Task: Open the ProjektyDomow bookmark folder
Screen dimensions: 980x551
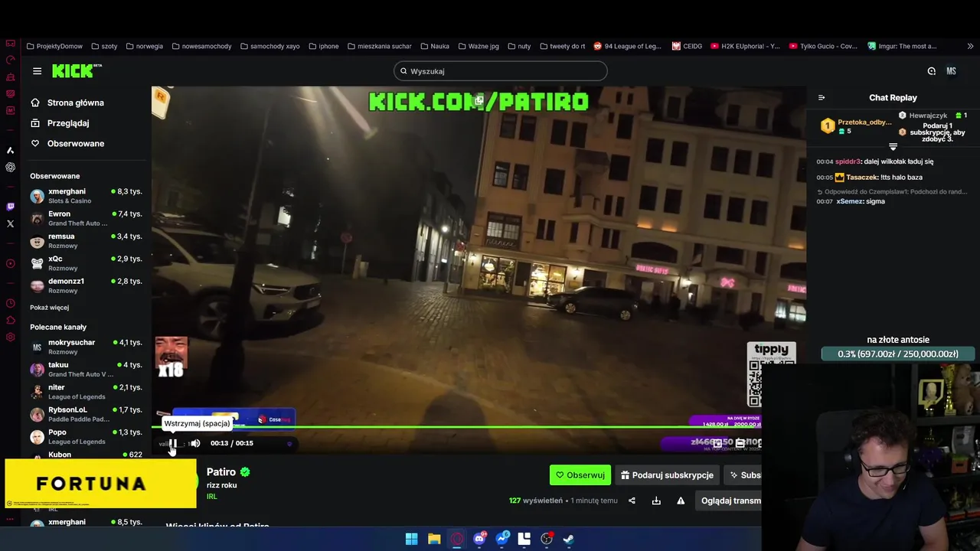Action: (54, 46)
